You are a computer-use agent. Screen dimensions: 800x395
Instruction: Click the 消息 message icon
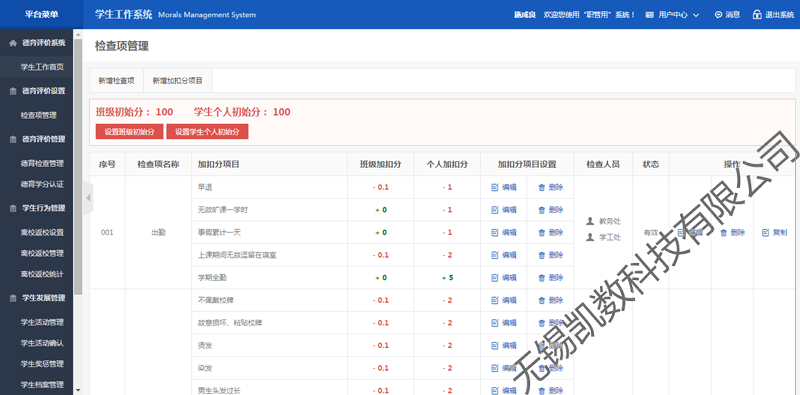click(x=718, y=15)
